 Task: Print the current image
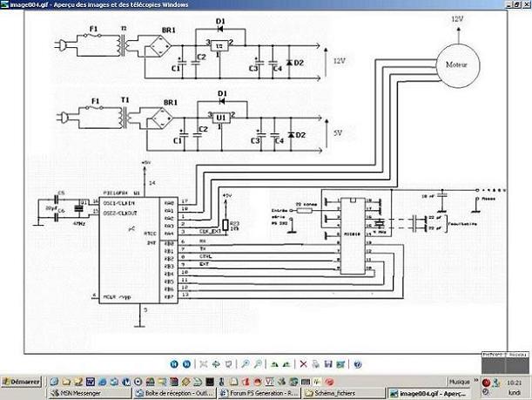pyautogui.click(x=315, y=364)
